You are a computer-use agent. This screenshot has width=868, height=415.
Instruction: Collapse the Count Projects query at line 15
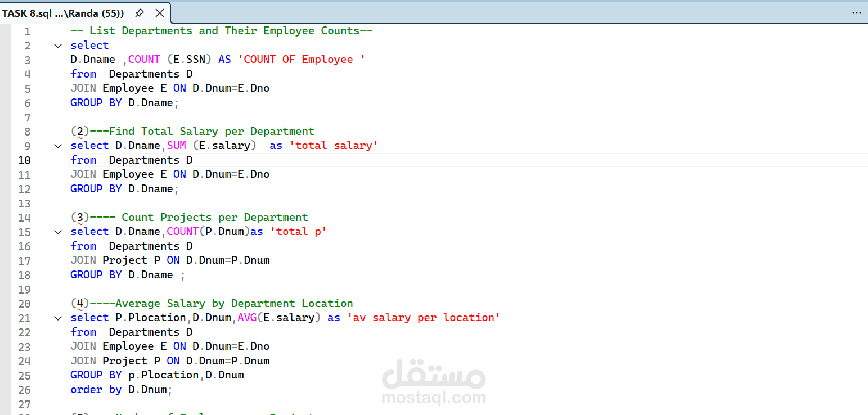58,232
